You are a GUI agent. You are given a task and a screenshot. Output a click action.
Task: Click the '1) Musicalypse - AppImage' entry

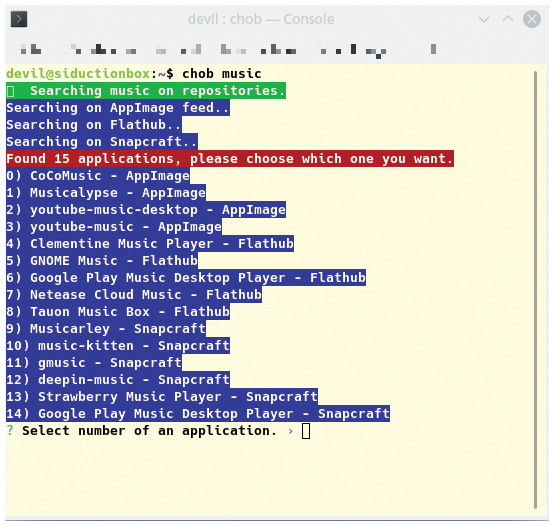106,193
